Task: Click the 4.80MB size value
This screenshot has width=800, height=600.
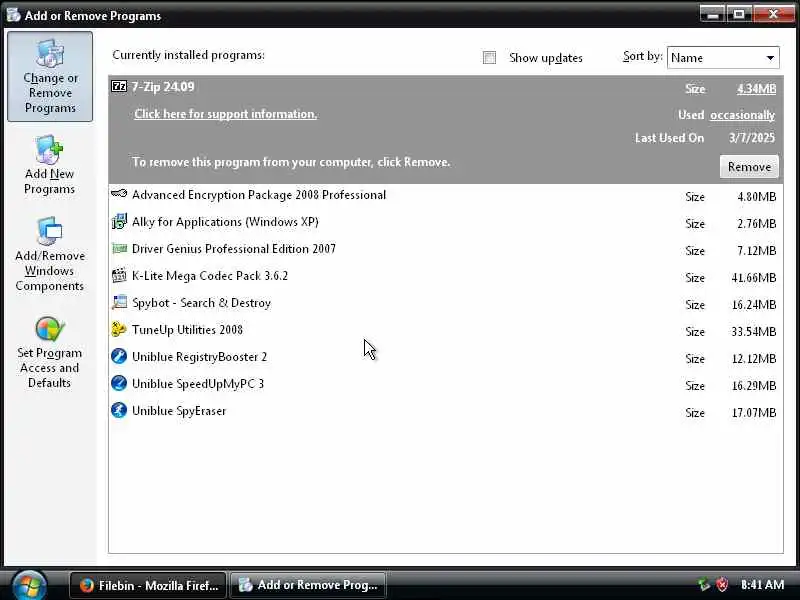Action: pyautogui.click(x=757, y=197)
